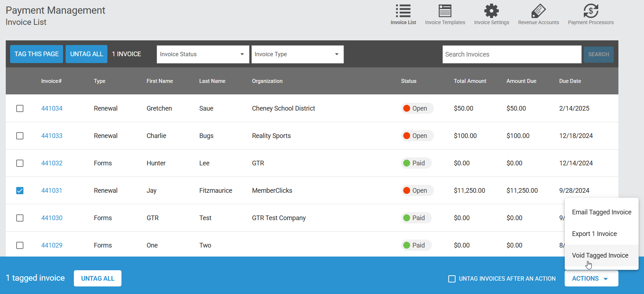Click the Open status badge for Charlie Bugs
Viewport: 644px width, 294px height.
click(417, 136)
